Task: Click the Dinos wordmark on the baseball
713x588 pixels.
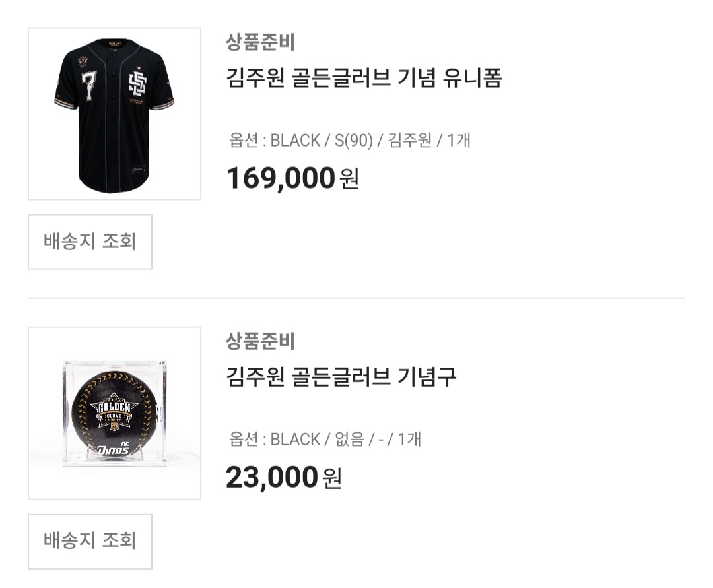Action: pyautogui.click(x=112, y=448)
